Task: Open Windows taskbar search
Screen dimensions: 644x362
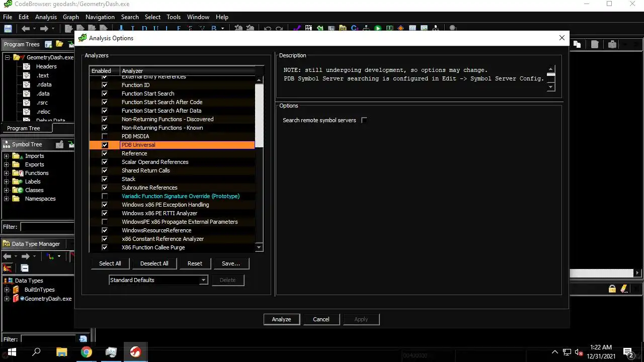Action: pyautogui.click(x=36, y=352)
